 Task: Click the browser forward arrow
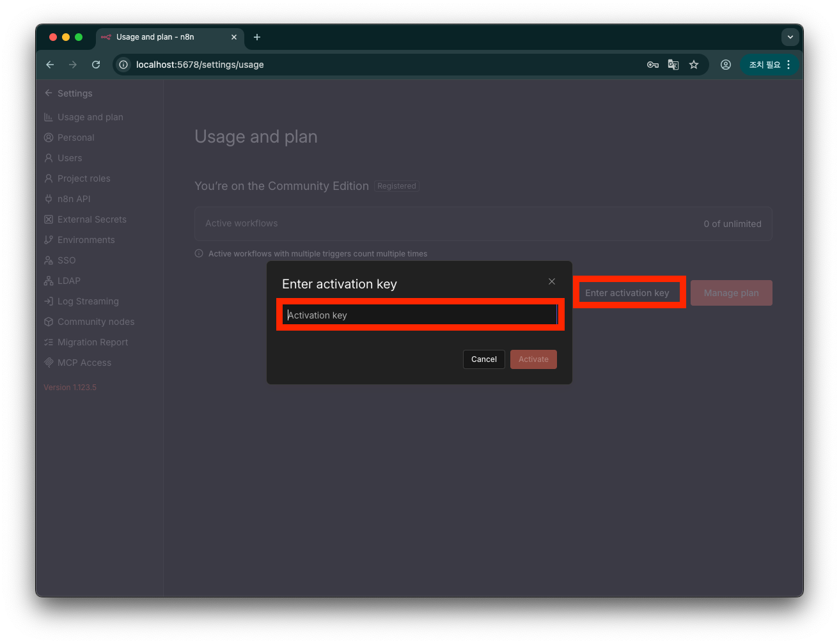(x=73, y=65)
